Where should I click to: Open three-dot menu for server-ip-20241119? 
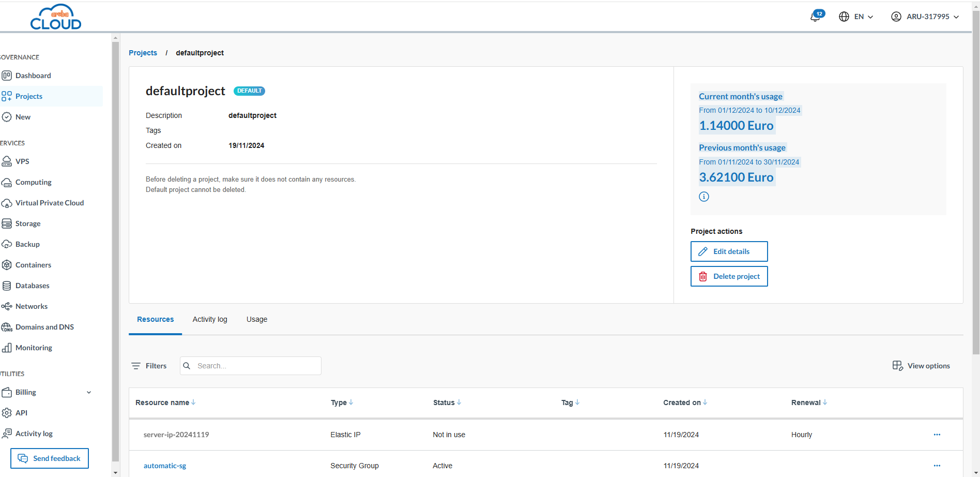coord(937,435)
